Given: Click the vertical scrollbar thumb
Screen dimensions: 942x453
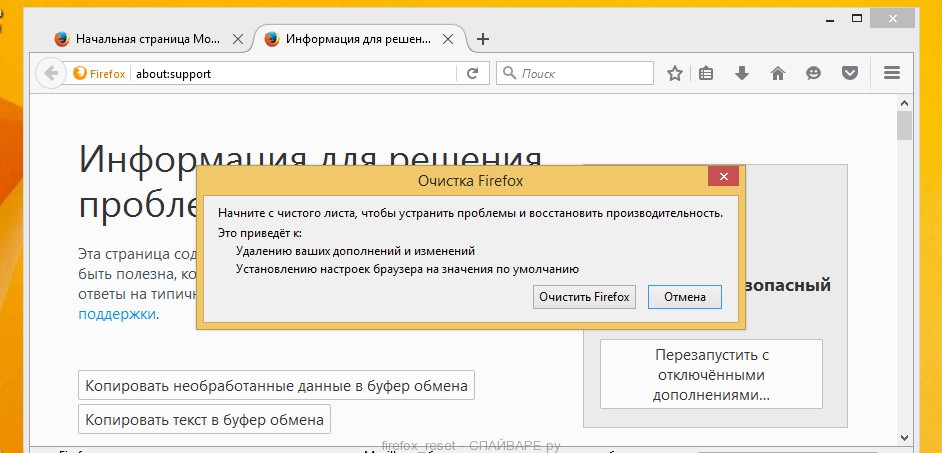Looking at the screenshot, I should [x=904, y=125].
